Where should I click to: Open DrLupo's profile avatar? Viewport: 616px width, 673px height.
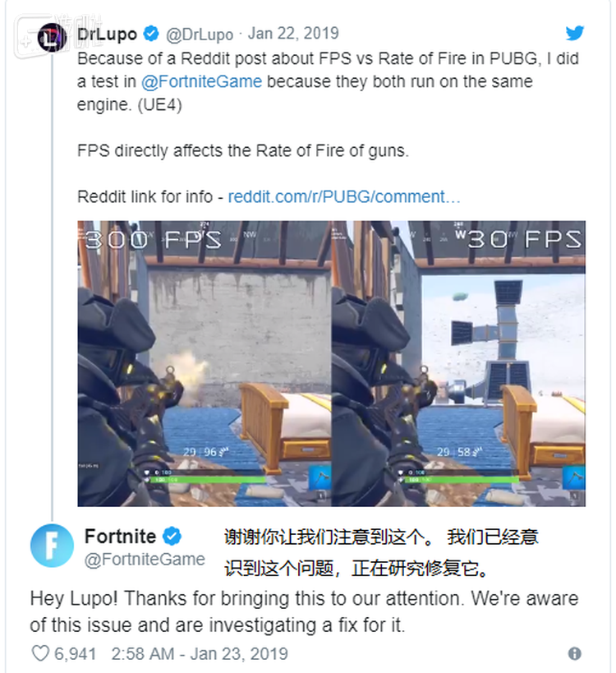(x=52, y=38)
